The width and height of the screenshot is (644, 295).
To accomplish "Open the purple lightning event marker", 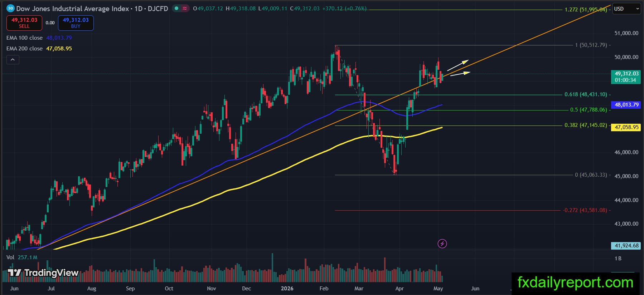I will pyautogui.click(x=442, y=244).
